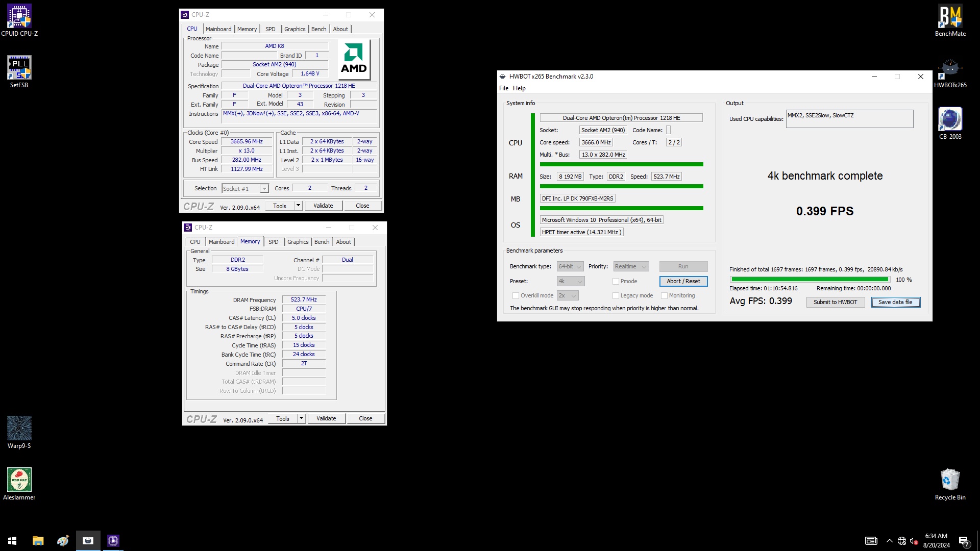Open the network globe tray icon
Image resolution: width=980 pixels, height=551 pixels.
coord(901,541)
